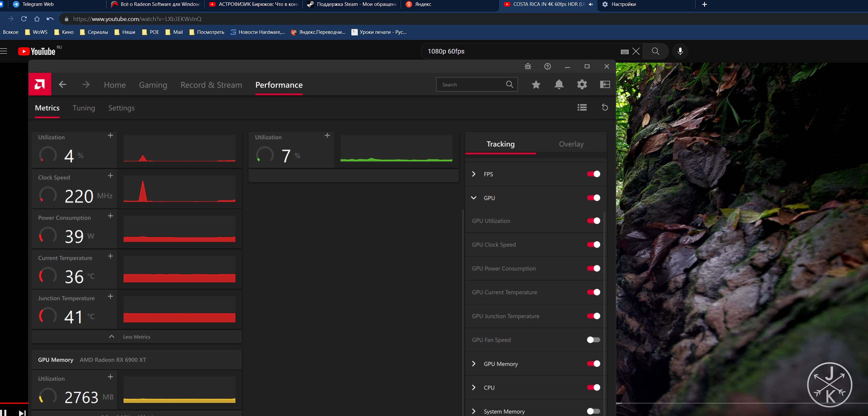Turn on System Memory tracking toggle
Image resolution: width=868 pixels, height=416 pixels.
tap(593, 411)
